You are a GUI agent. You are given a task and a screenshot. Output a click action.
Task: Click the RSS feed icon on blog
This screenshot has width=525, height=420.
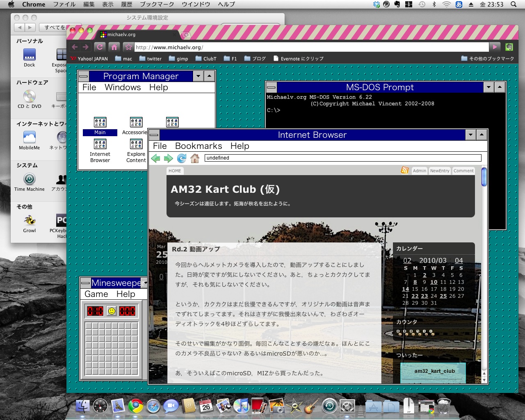(x=405, y=170)
